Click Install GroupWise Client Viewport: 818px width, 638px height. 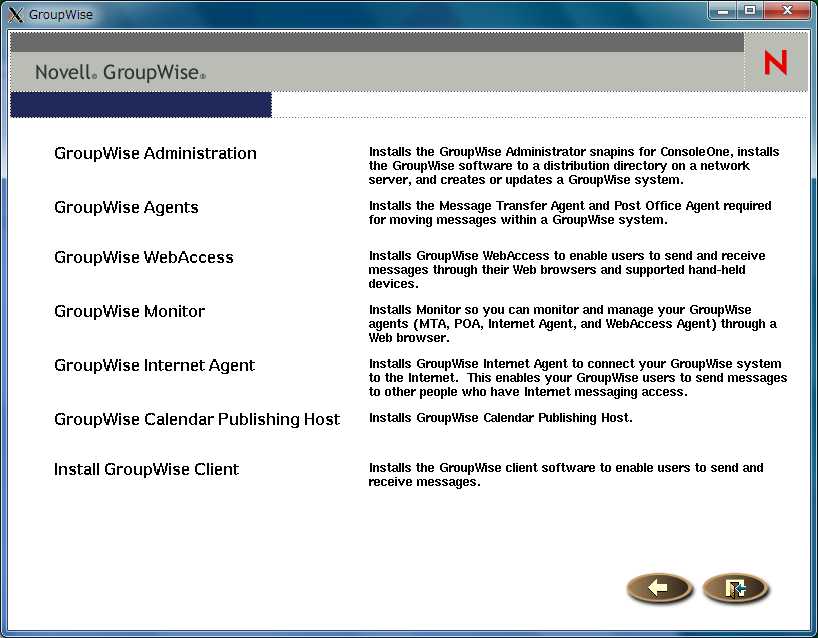146,470
